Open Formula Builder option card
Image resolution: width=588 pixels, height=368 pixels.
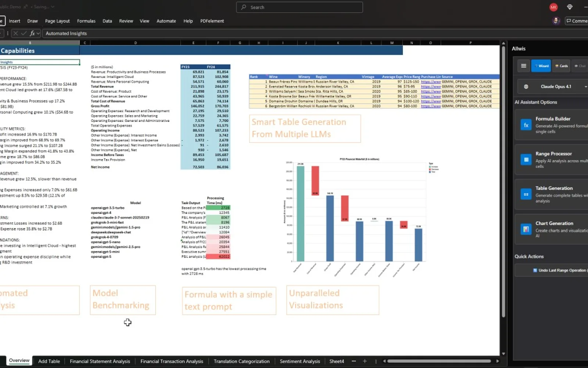pos(552,125)
